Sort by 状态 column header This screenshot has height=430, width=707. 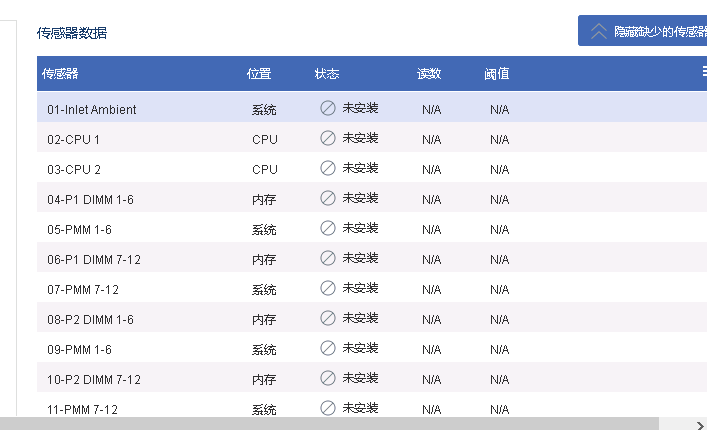[327, 73]
